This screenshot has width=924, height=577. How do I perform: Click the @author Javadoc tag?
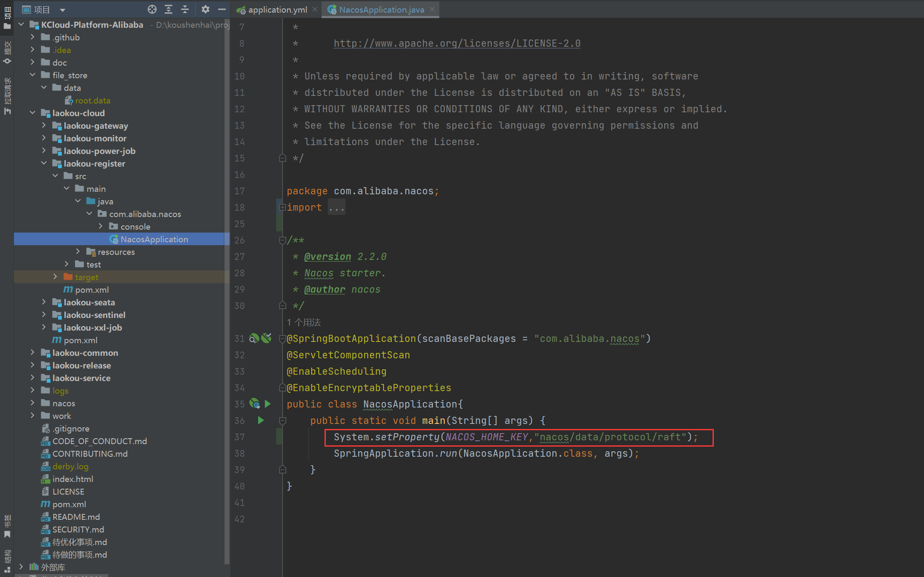coord(325,289)
